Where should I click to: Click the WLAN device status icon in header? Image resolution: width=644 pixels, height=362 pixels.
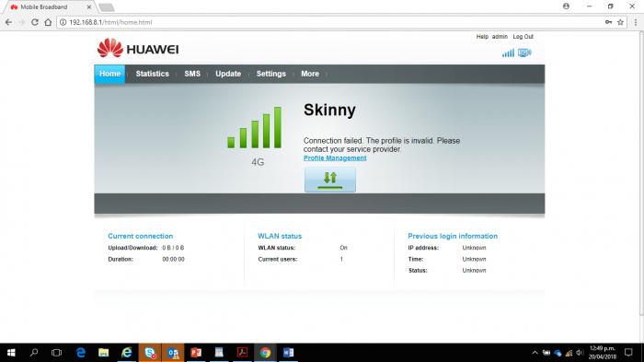click(524, 53)
